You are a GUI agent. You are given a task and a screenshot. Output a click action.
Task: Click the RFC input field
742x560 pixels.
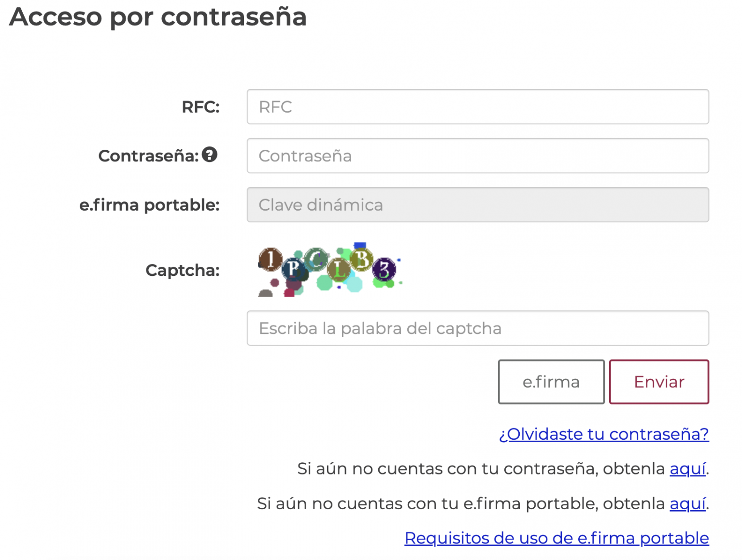477,107
